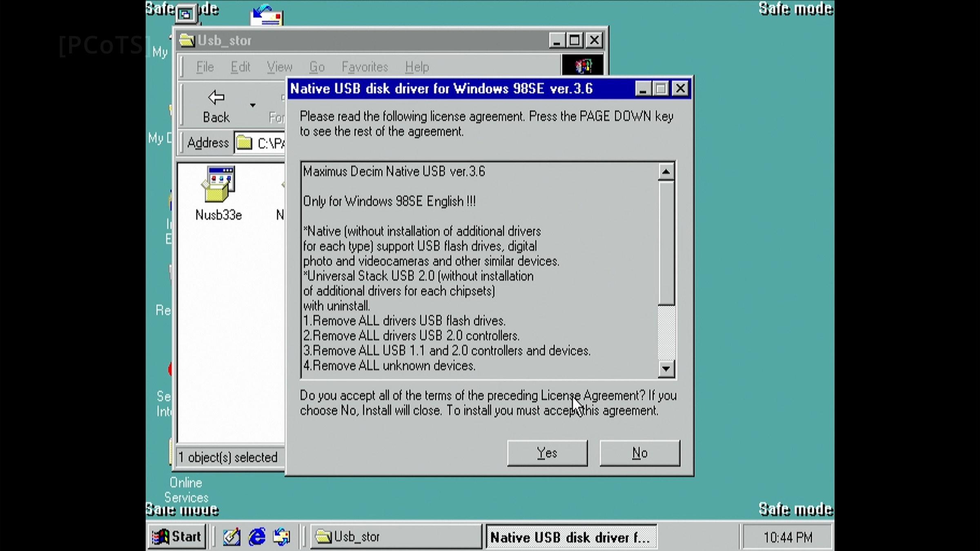Open the Back history dropdown arrow

pos(253,105)
